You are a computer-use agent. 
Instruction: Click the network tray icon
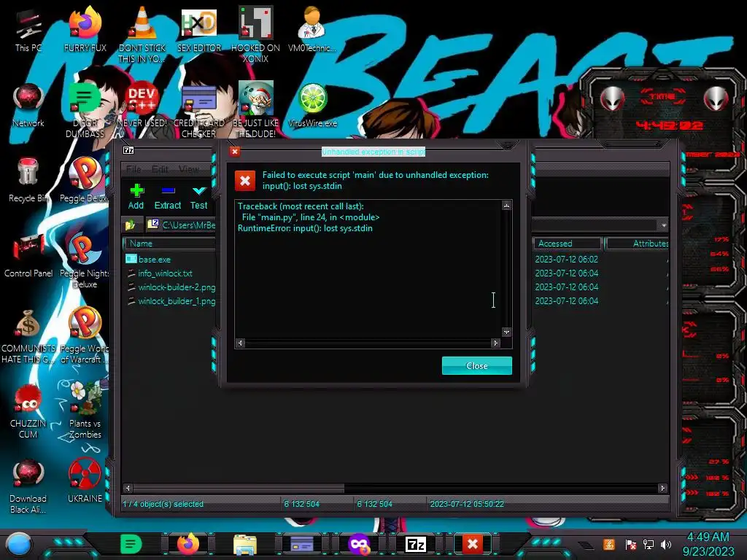[648, 544]
